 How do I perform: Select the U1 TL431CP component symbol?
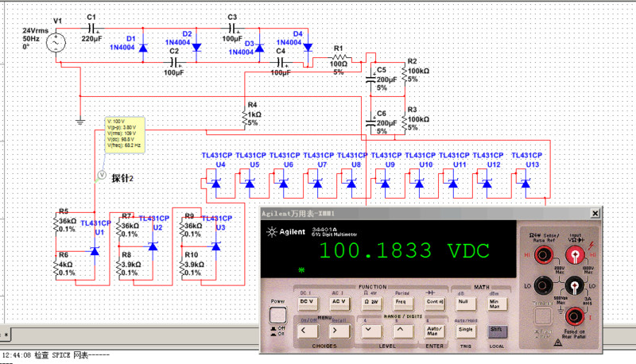[x=95, y=250]
